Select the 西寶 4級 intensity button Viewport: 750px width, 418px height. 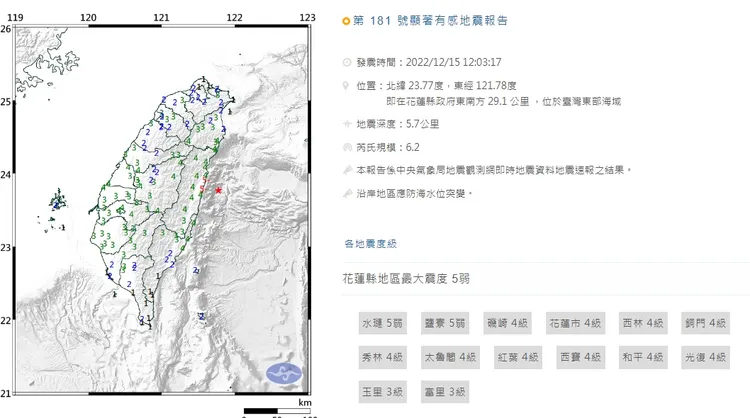580,357
